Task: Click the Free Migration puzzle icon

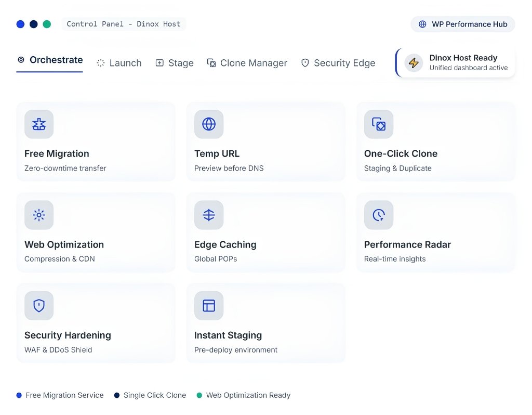Action: coord(39,124)
